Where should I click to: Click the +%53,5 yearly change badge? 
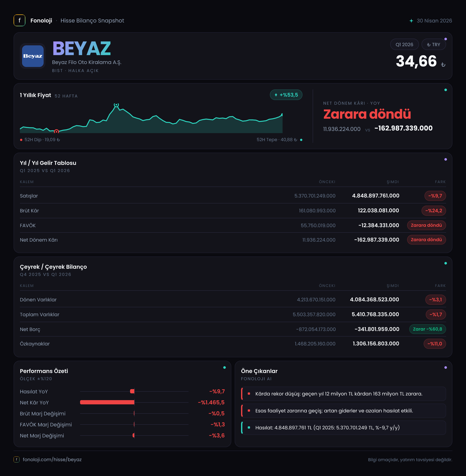point(286,95)
